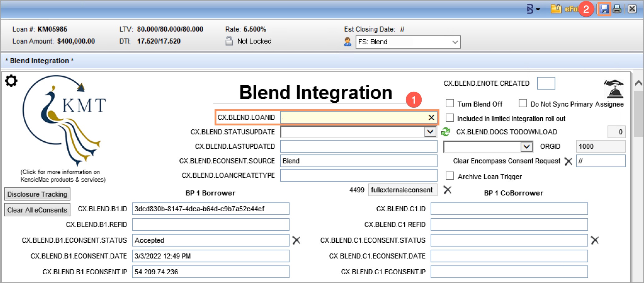Click BP 1 CoBorrower heading
644x283 pixels.
click(514, 193)
